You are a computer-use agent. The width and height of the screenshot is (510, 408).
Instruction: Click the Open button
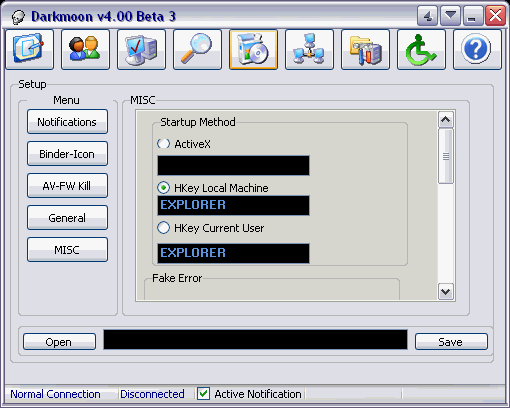59,342
